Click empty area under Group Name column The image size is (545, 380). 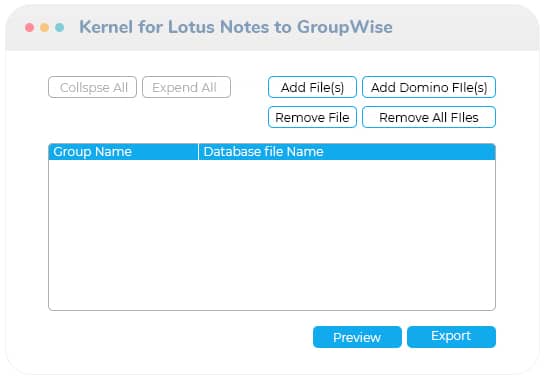(123, 235)
